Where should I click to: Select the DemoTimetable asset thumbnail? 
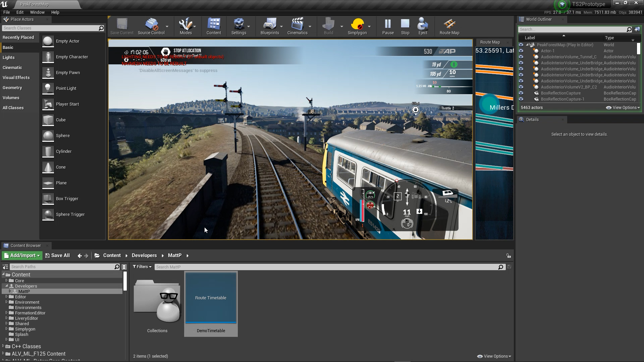[211, 298]
